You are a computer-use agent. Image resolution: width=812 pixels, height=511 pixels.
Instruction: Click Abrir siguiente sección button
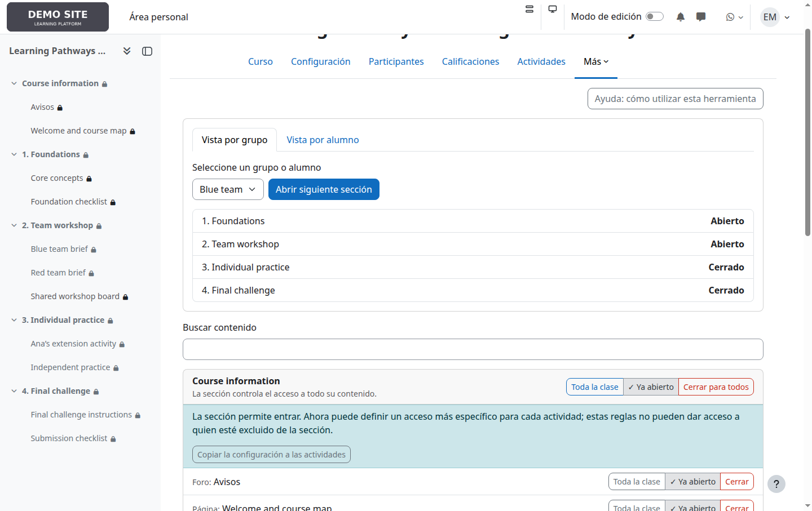click(324, 189)
